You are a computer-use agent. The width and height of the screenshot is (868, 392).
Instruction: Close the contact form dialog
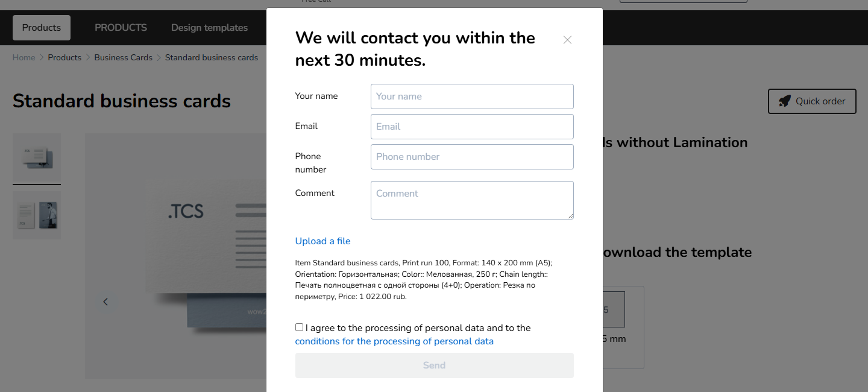(567, 40)
